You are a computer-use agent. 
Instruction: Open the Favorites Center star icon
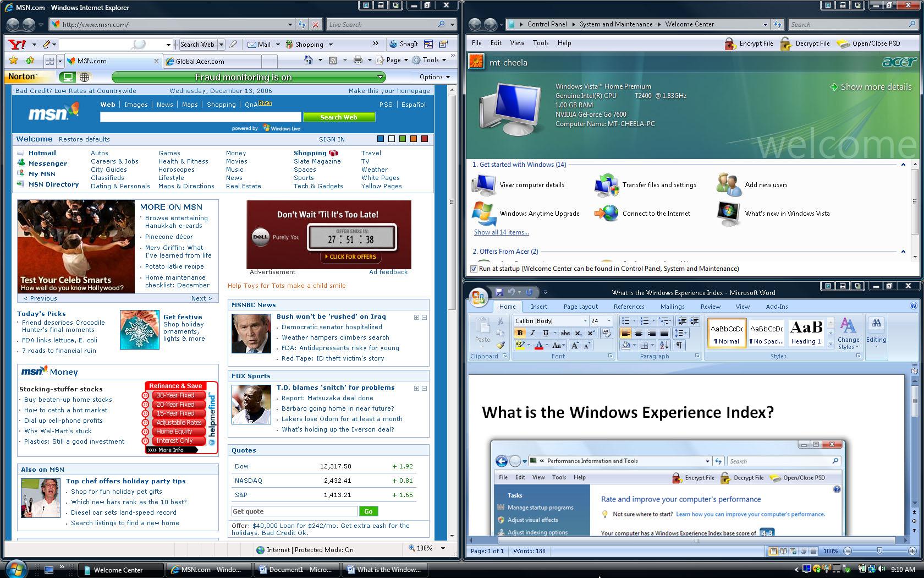(x=14, y=61)
